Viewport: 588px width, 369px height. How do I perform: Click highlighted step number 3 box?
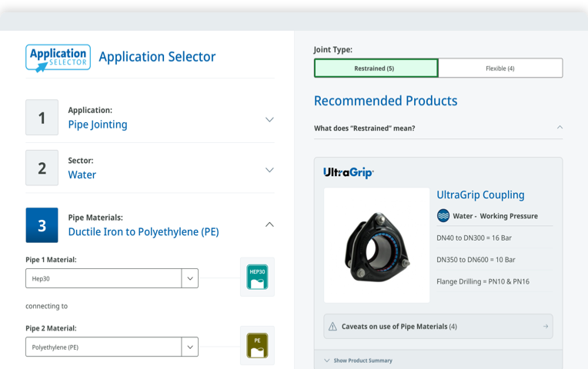42,225
